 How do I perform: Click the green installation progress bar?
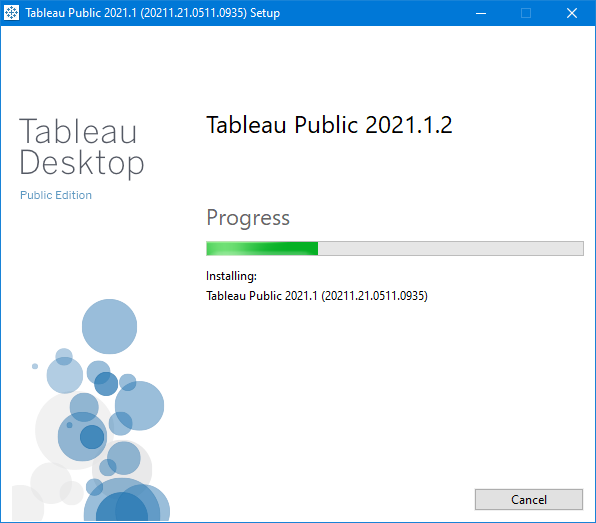tap(395, 249)
